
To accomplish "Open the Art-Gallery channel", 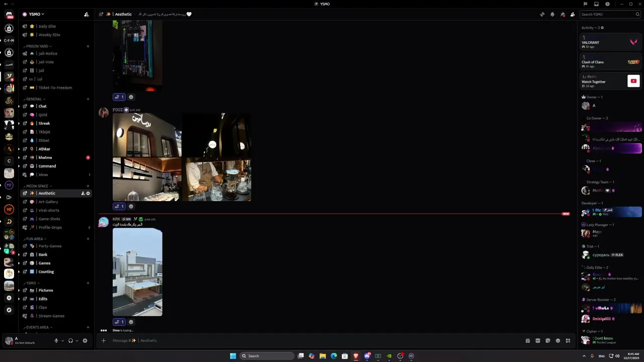I will point(56,202).
